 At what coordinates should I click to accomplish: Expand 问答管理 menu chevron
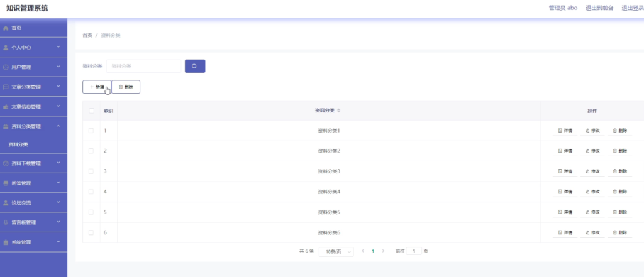58,183
